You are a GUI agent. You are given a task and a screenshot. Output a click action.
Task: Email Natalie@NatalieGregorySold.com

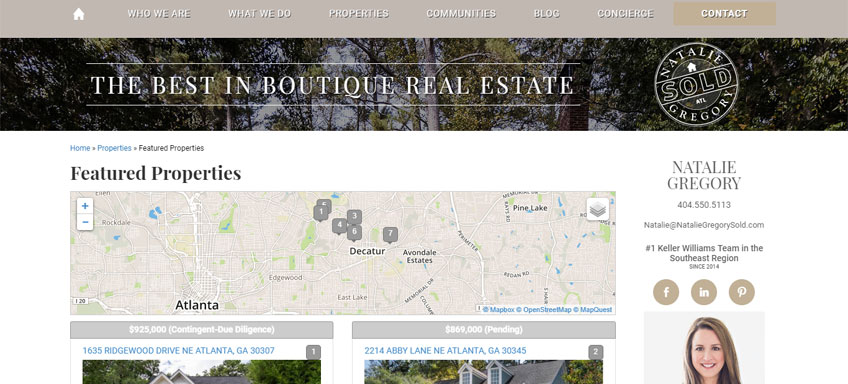[704, 225]
